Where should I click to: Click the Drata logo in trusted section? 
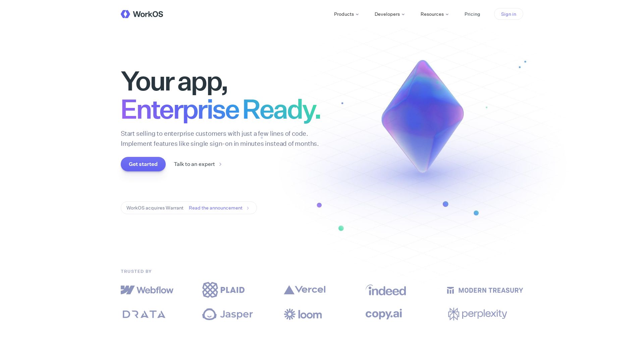(144, 314)
